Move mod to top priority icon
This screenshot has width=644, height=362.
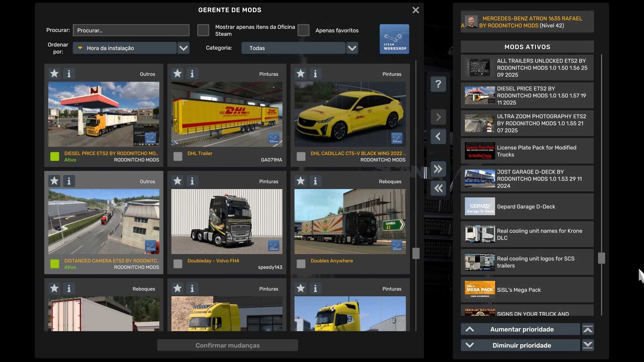click(588, 329)
